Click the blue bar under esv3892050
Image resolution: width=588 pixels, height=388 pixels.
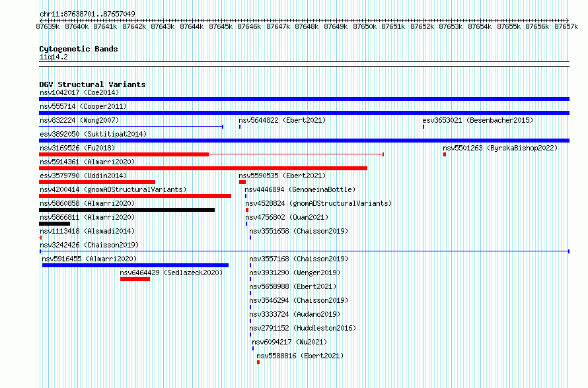(304, 141)
